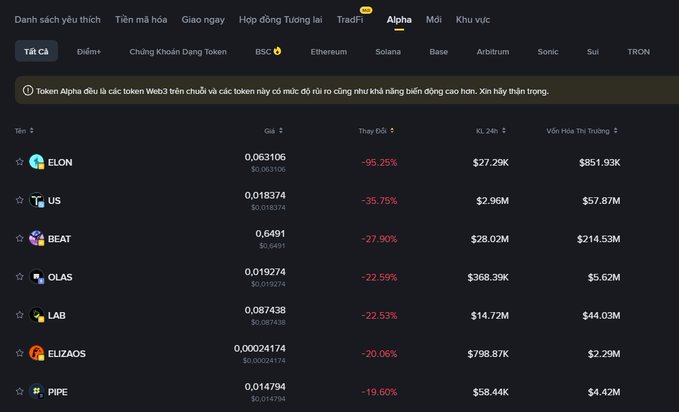Filter by Điểm+
Image resolution: width=679 pixels, height=412 pixels.
click(89, 52)
